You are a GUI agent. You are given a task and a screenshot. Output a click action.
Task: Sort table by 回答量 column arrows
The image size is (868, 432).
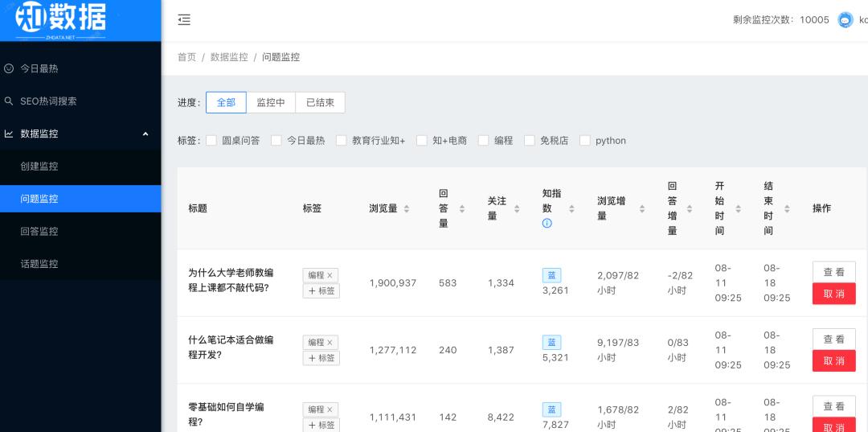pyautogui.click(x=461, y=209)
